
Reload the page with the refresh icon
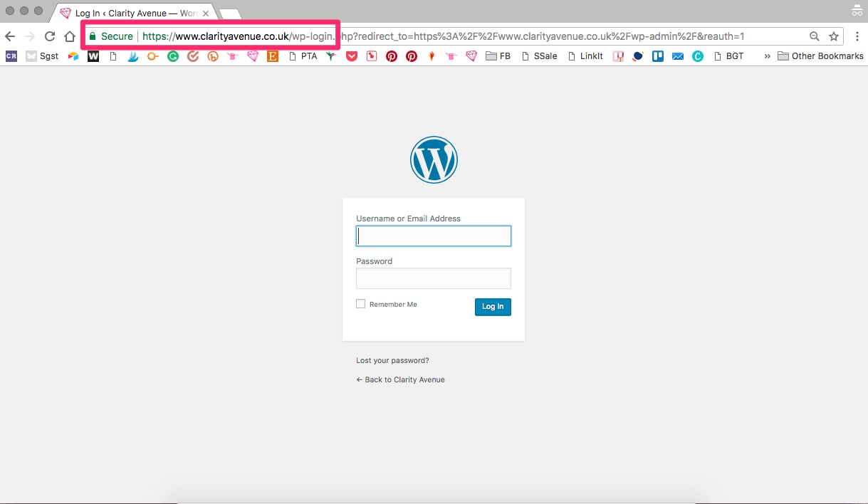[x=50, y=36]
